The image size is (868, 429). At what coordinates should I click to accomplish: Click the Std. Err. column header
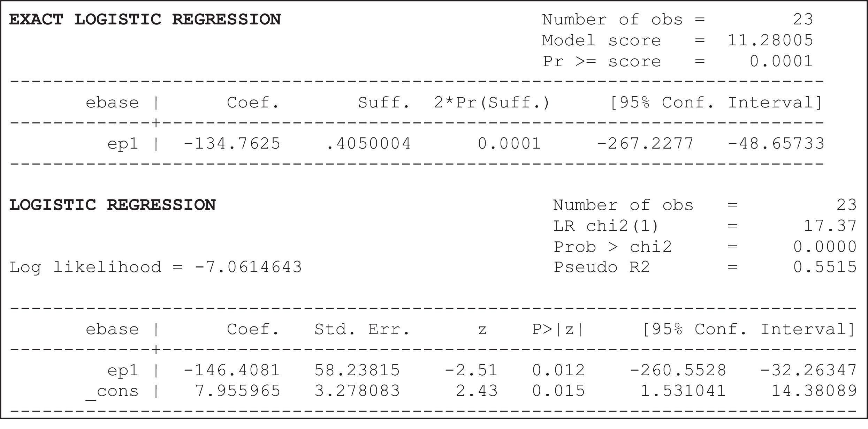coord(362,330)
